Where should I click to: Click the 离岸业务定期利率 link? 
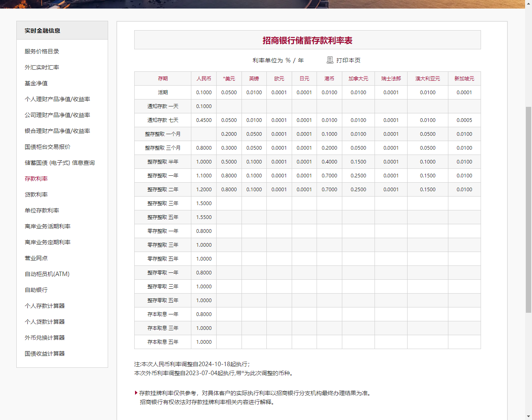(x=47, y=242)
